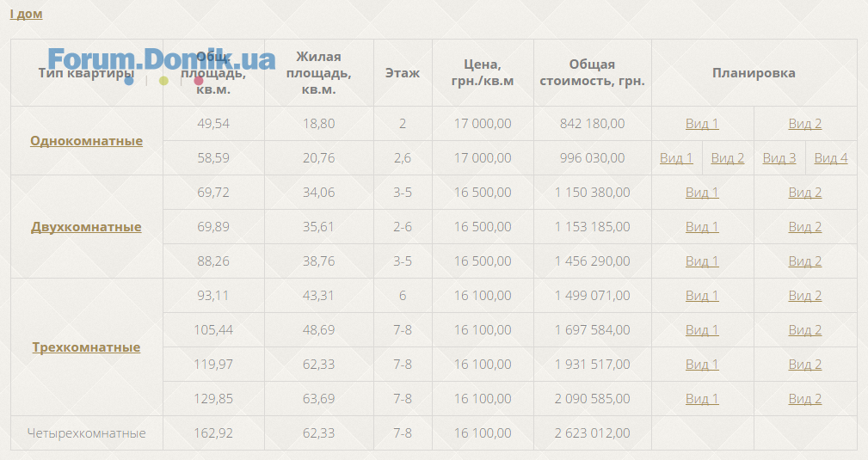
Task: Select the total area value 129,85
Action: [213, 399]
